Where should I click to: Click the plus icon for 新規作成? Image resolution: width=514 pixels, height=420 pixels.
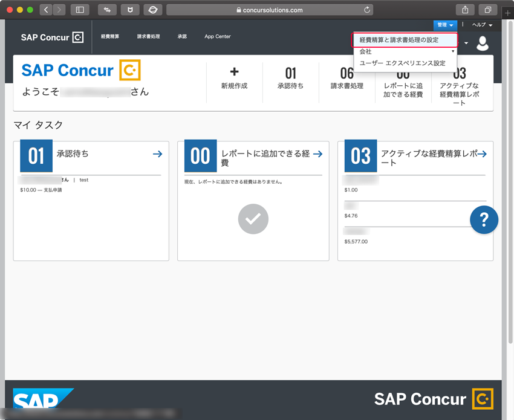[235, 71]
